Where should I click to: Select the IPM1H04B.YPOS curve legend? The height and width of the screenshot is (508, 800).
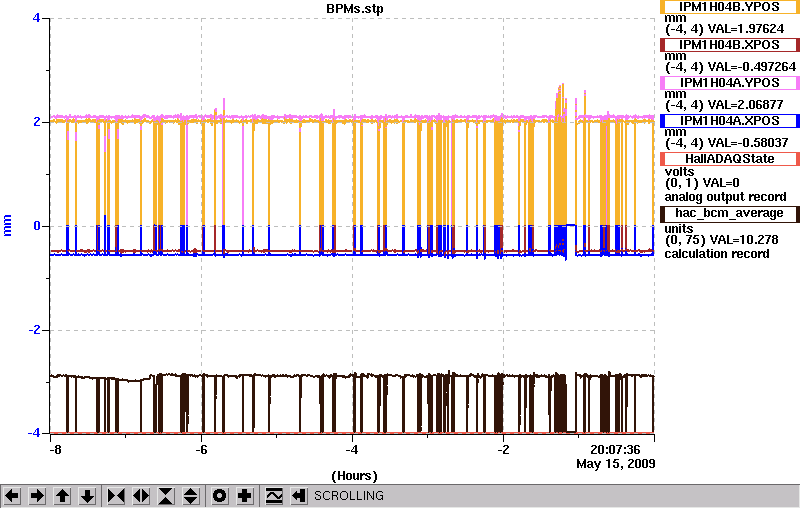coord(730,7)
